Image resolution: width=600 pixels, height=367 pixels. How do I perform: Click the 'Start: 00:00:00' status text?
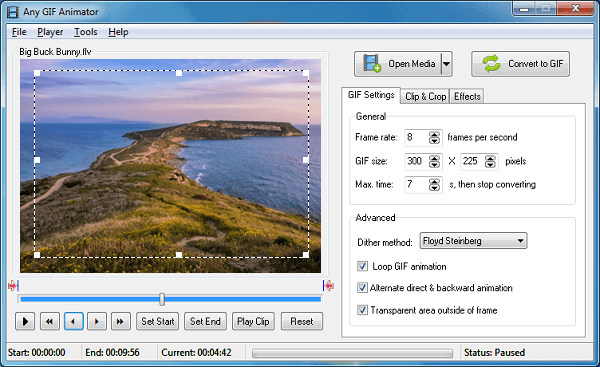[37, 352]
